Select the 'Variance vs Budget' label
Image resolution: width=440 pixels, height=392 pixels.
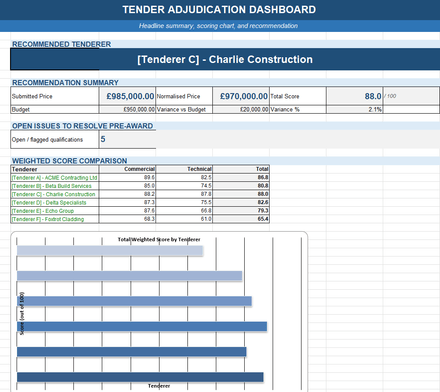pos(184,109)
